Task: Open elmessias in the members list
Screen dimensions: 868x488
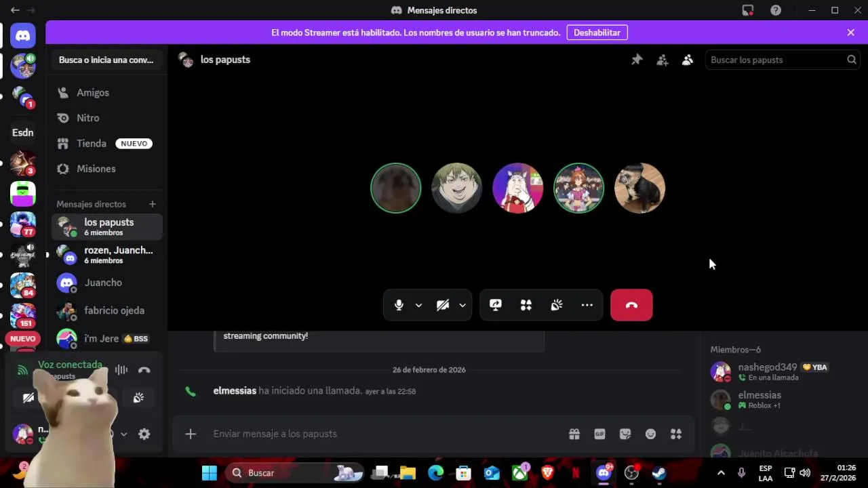Action: click(785, 400)
